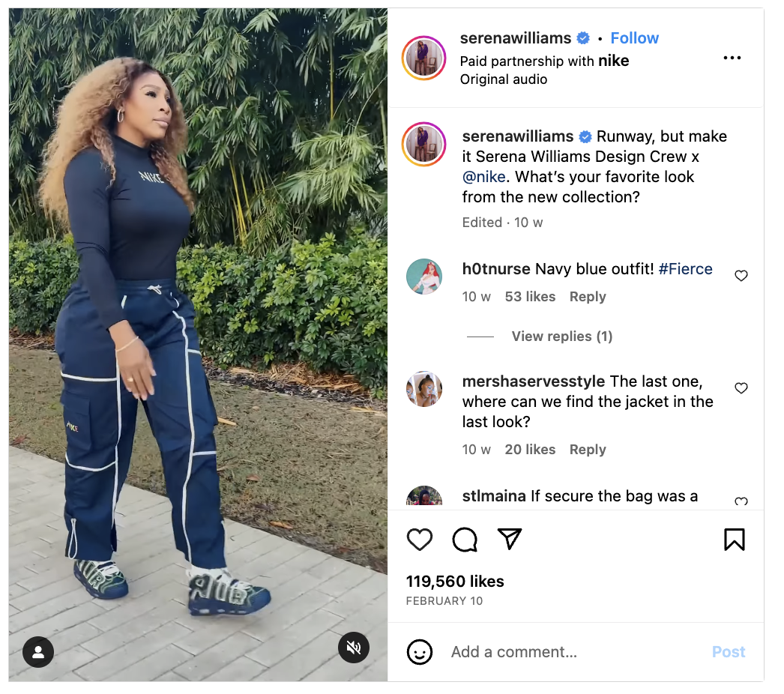Unmute the video sound
Screen dimensions: 784x694
(354, 648)
